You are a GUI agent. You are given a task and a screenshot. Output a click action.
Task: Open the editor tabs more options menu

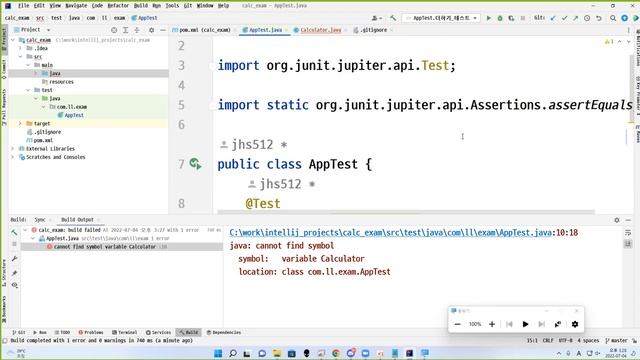coord(628,30)
